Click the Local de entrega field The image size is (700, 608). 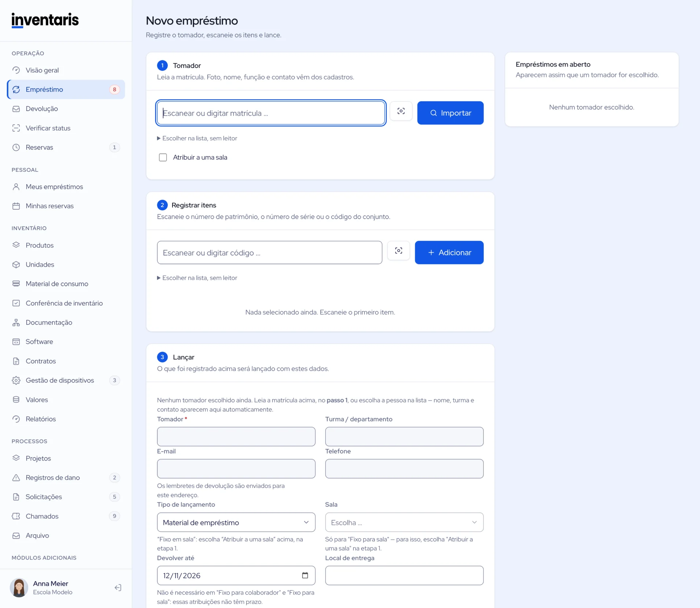[404, 576]
